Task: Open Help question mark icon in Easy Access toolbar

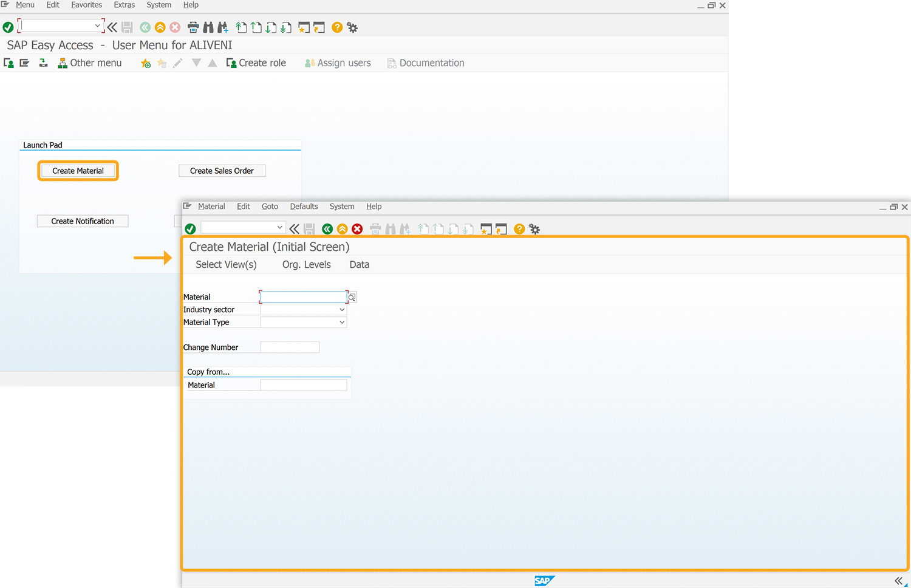Action: click(337, 27)
